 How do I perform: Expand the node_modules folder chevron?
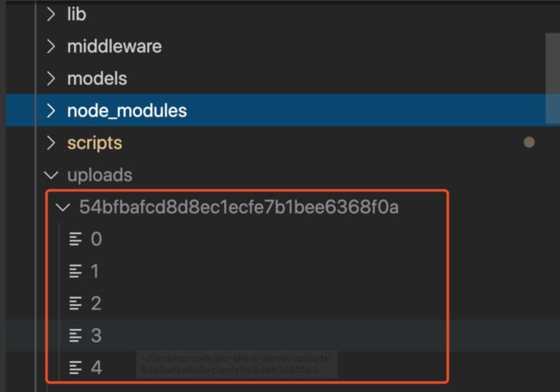pyautogui.click(x=51, y=110)
